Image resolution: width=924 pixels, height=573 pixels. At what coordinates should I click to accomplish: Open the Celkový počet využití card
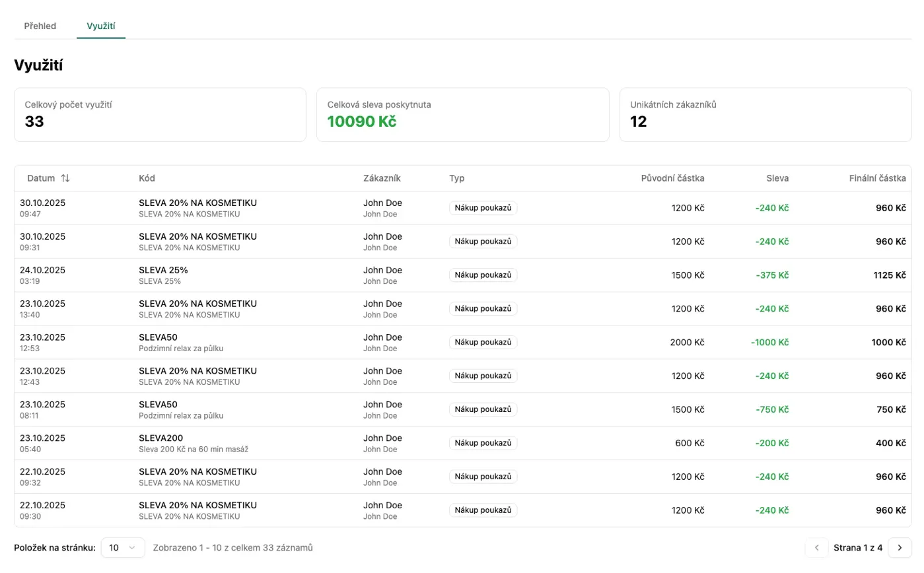coord(160,115)
